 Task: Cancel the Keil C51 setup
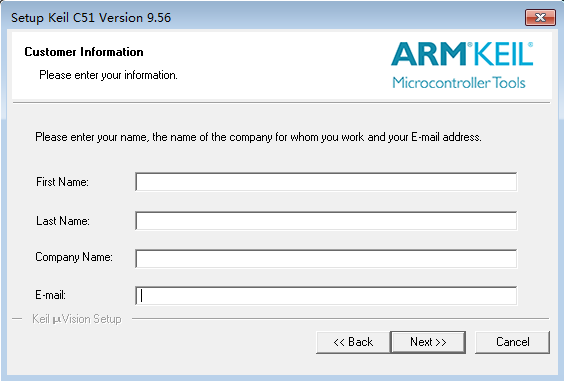coord(513,342)
